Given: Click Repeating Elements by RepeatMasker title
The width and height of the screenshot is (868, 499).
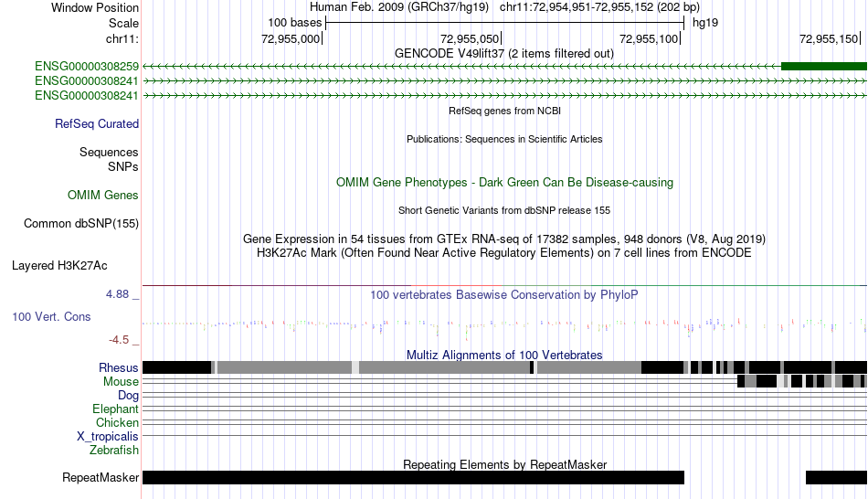Looking at the screenshot, I should pyautogui.click(x=504, y=464).
